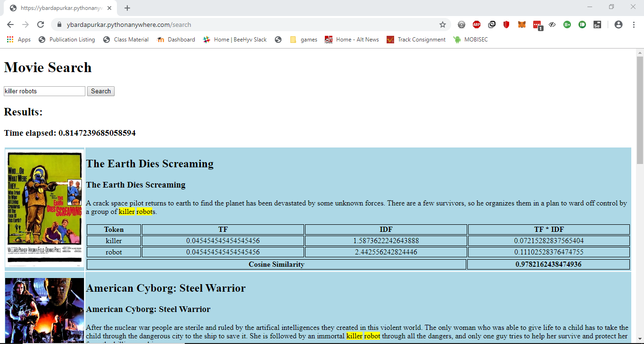
Task: Click The Earth Dies Screaming poster
Action: click(x=45, y=208)
